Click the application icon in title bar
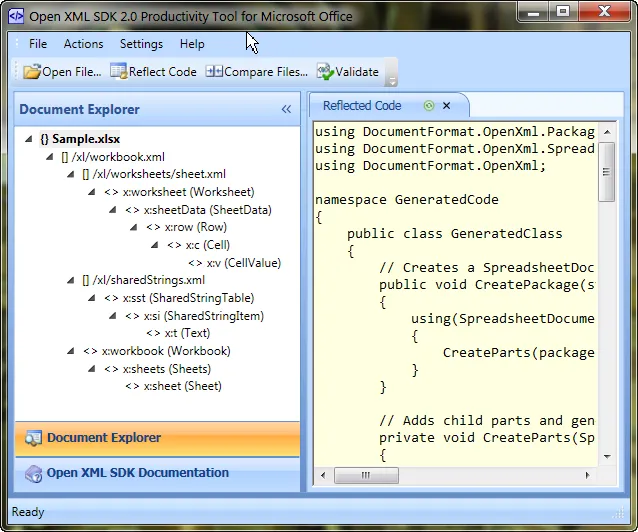 [16, 14]
